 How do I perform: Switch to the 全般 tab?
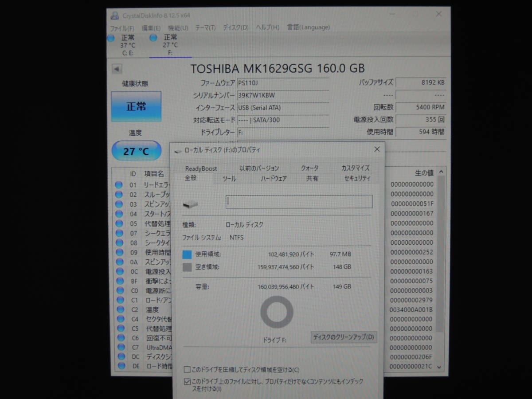coord(190,178)
